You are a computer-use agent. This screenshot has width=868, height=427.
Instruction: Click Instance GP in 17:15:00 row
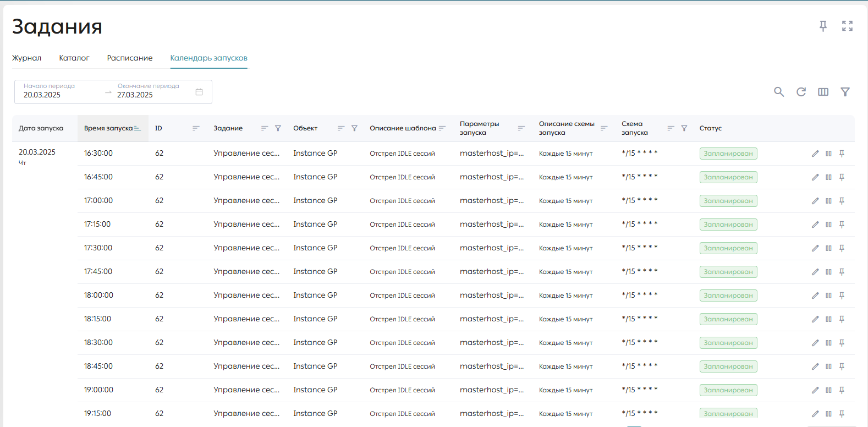click(315, 224)
